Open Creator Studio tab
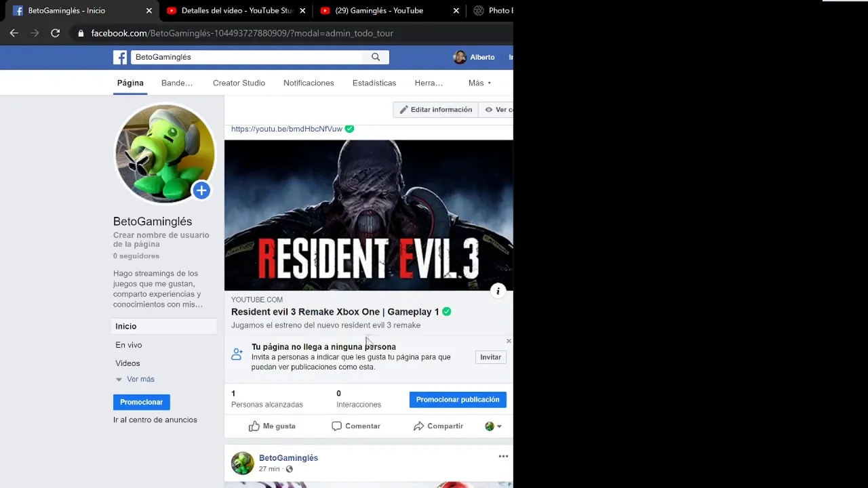Screen dimensions: 868x488 239,83
